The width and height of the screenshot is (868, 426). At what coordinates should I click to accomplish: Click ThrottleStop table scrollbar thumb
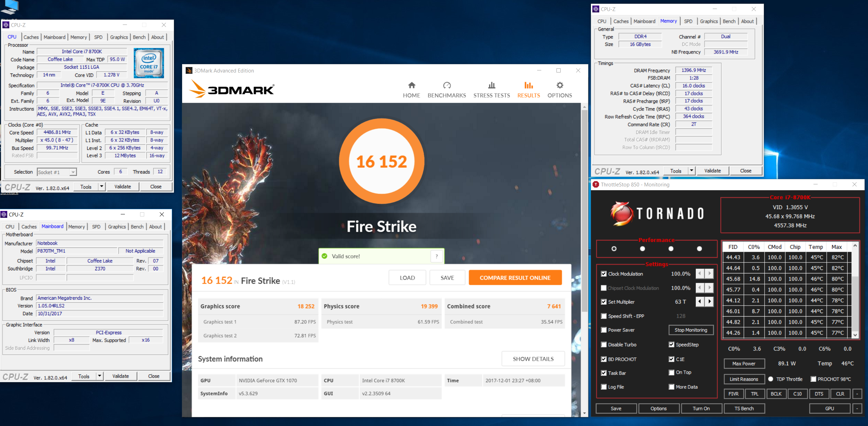pyautogui.click(x=855, y=303)
